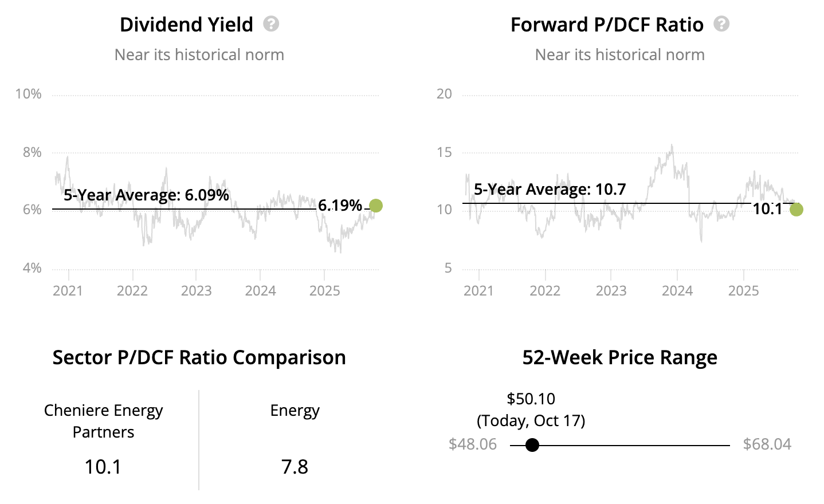Screen dimensions: 824x504
Task: Click the Dividend Yield help question icon
Action: click(x=271, y=24)
